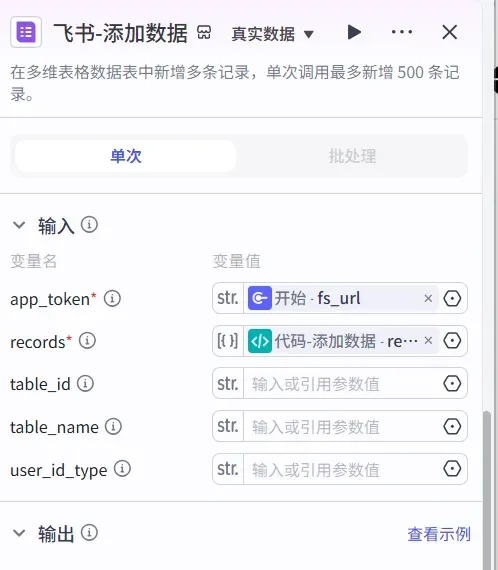Click the user_id_type variable label
Image resolution: width=498 pixels, height=570 pixels.
coord(59,470)
